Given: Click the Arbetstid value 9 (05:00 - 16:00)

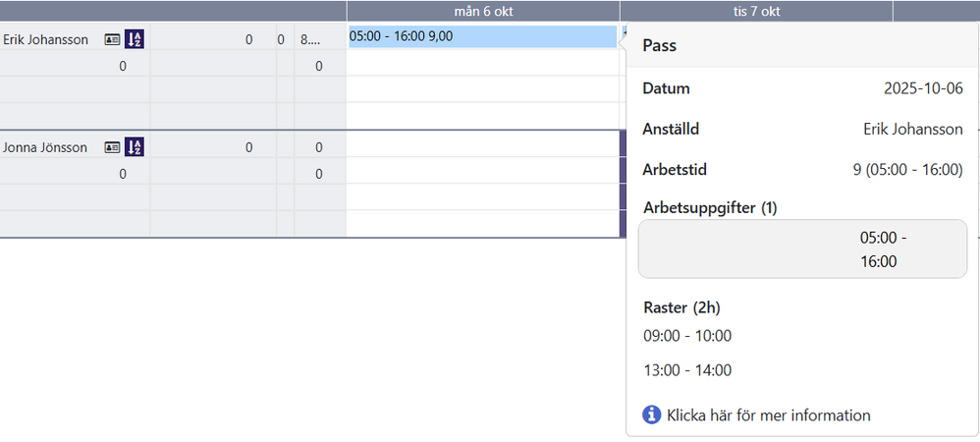Looking at the screenshot, I should point(907,169).
